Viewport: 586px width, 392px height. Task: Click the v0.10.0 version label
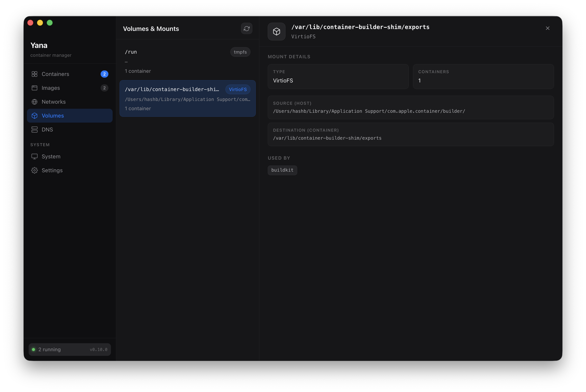pyautogui.click(x=99, y=350)
